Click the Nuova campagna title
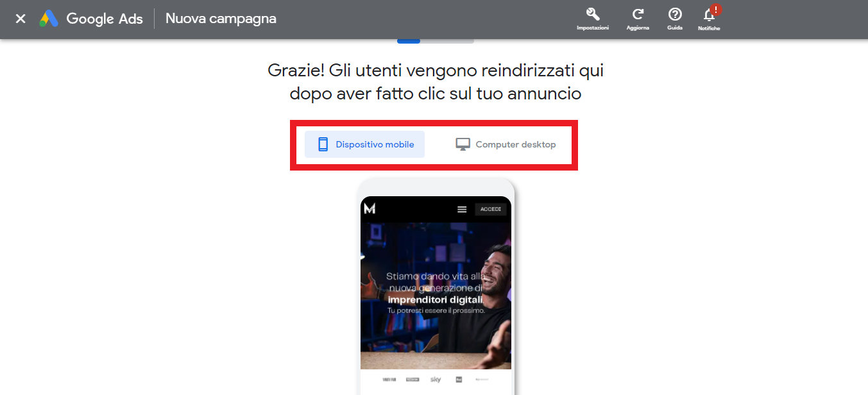This screenshot has width=868, height=395. click(221, 19)
